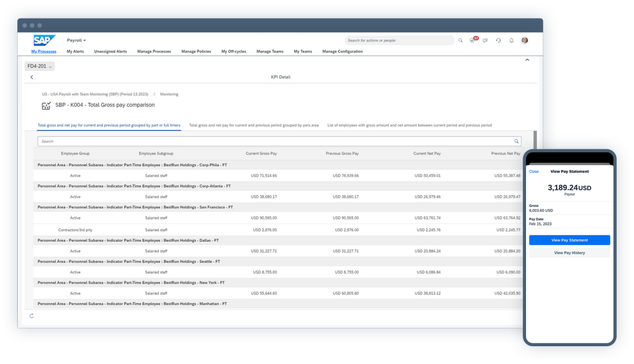Screen dimensions: 634x364
Task: Open the search icon in the top bar
Action: (x=460, y=40)
